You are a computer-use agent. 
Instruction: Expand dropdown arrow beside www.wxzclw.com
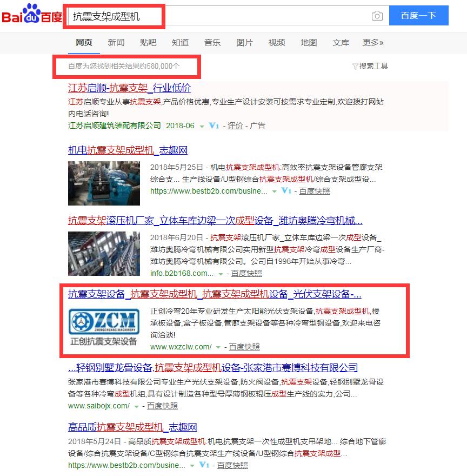218,347
